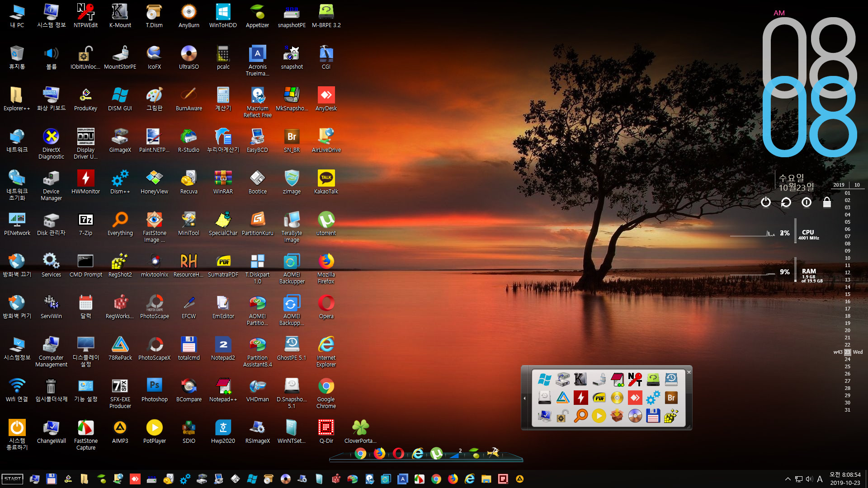Launch R-Studio from the desktop
Image resolution: width=868 pixels, height=488 pixels.
click(x=189, y=140)
